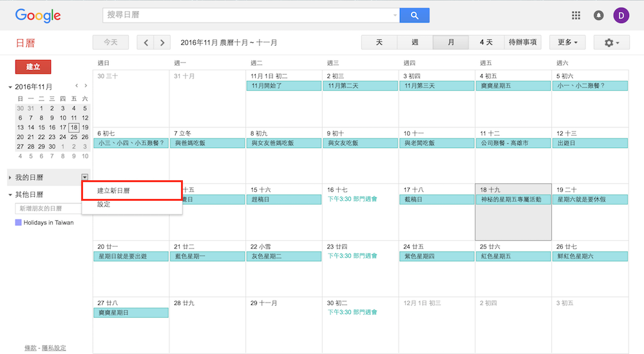Screen dimensions: 644x354
Task: Go to next month with right arrow
Action: tap(162, 42)
